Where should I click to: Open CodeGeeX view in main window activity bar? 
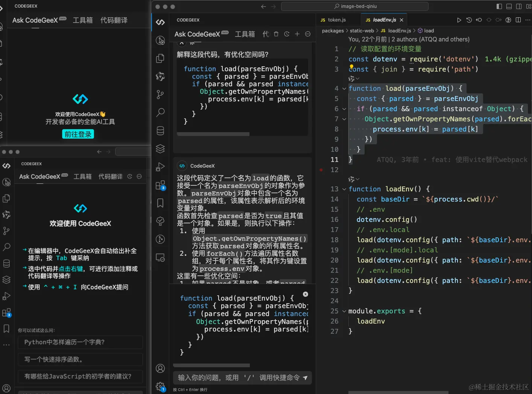160,22
